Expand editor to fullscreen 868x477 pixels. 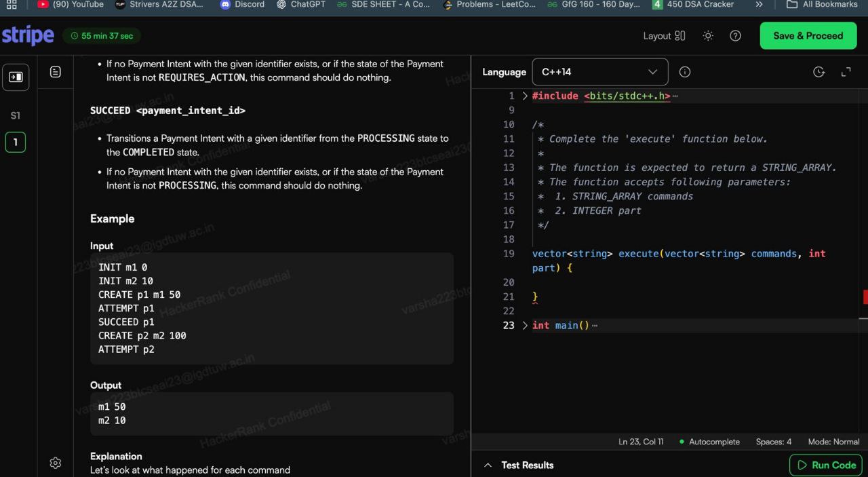[x=846, y=72]
